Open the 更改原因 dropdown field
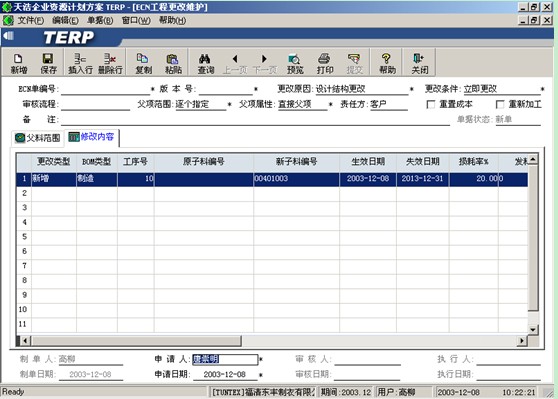Image resolution: width=558 pixels, height=399 pixels. click(362, 89)
